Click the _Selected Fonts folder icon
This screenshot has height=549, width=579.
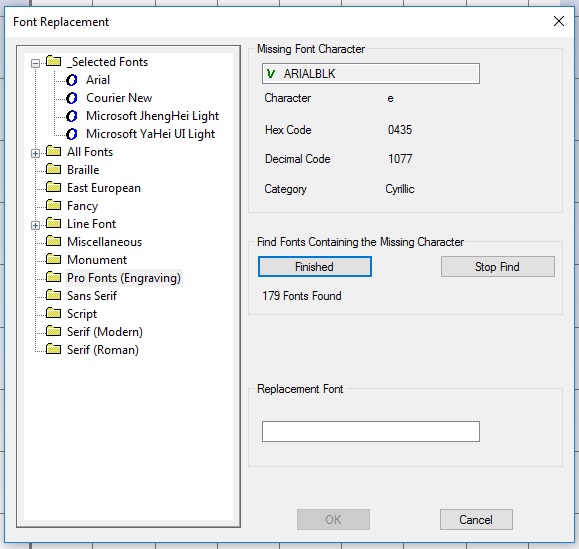point(54,61)
